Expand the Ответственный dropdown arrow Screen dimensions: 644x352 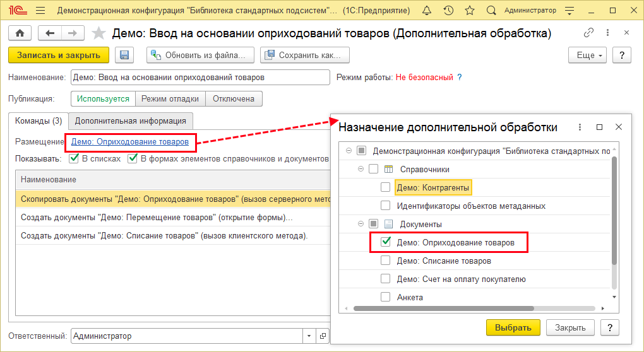pyautogui.click(x=308, y=336)
